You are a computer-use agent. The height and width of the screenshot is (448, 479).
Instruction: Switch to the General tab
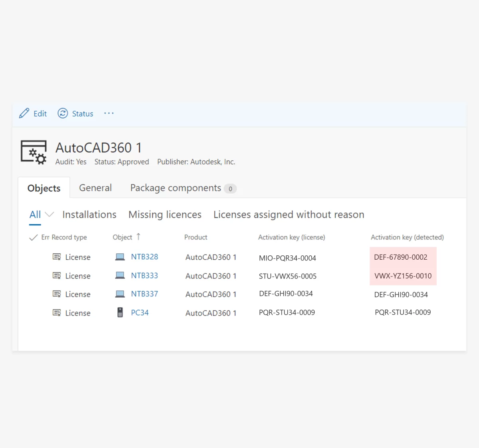95,188
